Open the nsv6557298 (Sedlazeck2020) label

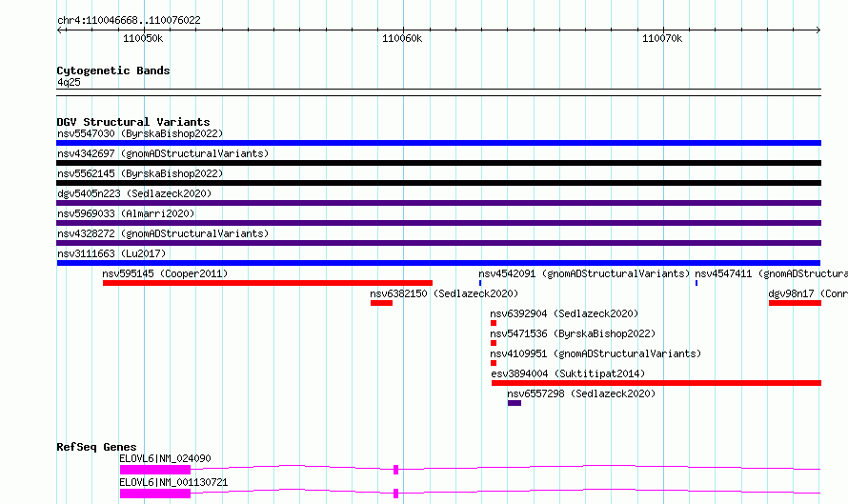(581, 393)
